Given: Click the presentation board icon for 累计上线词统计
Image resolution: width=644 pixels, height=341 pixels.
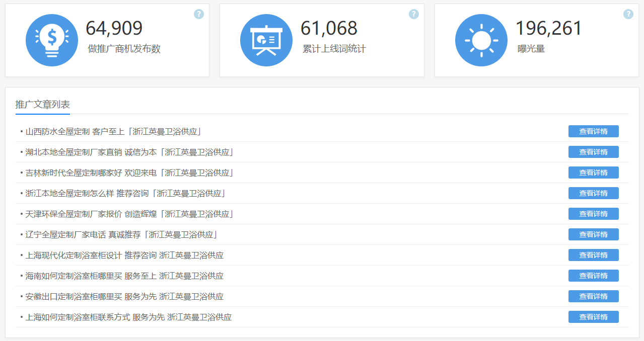Looking at the screenshot, I should (266, 40).
